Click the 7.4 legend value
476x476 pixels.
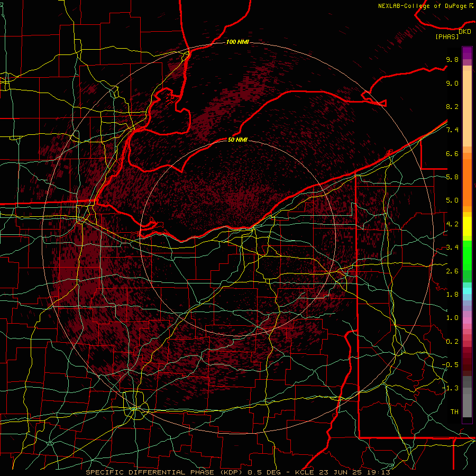tap(452, 130)
